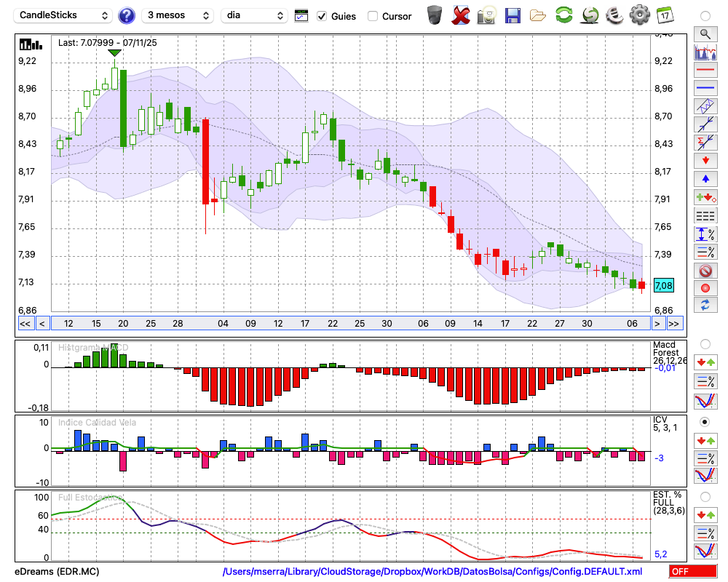Open the 3 mesos period dropdown
This screenshot has width=728, height=582.
pyautogui.click(x=178, y=15)
